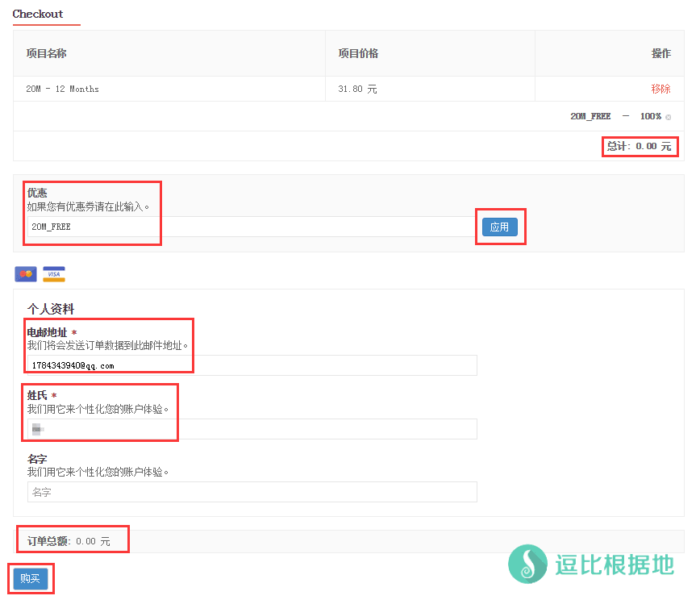This screenshot has width=700, height=604.
Task: Click the 订单总额 order total text
Action: (x=69, y=541)
